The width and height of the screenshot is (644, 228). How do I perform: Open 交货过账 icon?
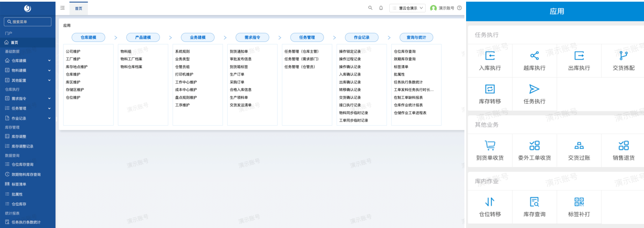(x=579, y=145)
